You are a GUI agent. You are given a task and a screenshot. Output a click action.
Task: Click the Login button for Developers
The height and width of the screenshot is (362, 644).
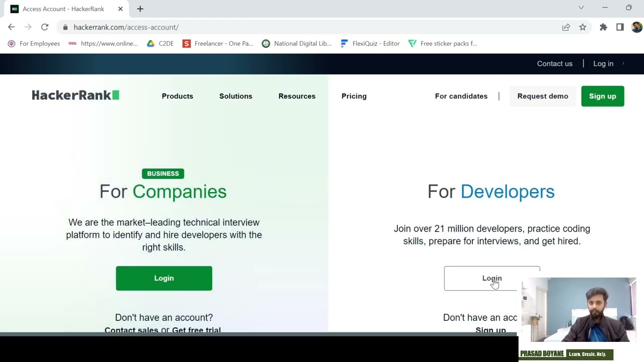click(x=492, y=278)
